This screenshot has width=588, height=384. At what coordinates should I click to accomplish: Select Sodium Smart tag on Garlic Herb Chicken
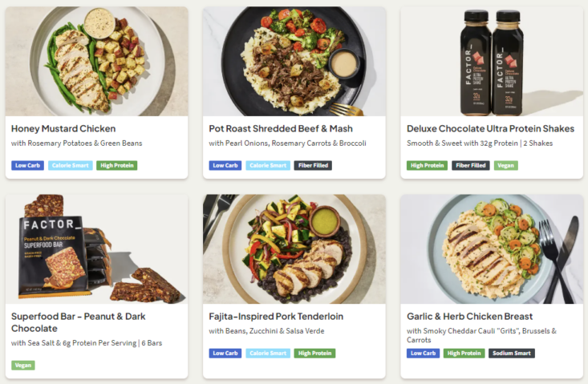coord(512,353)
